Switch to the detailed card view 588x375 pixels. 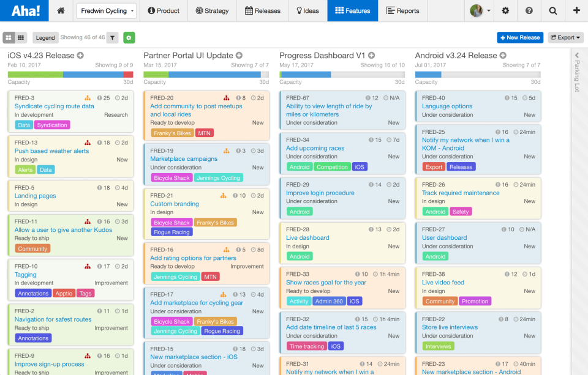[x=9, y=38]
